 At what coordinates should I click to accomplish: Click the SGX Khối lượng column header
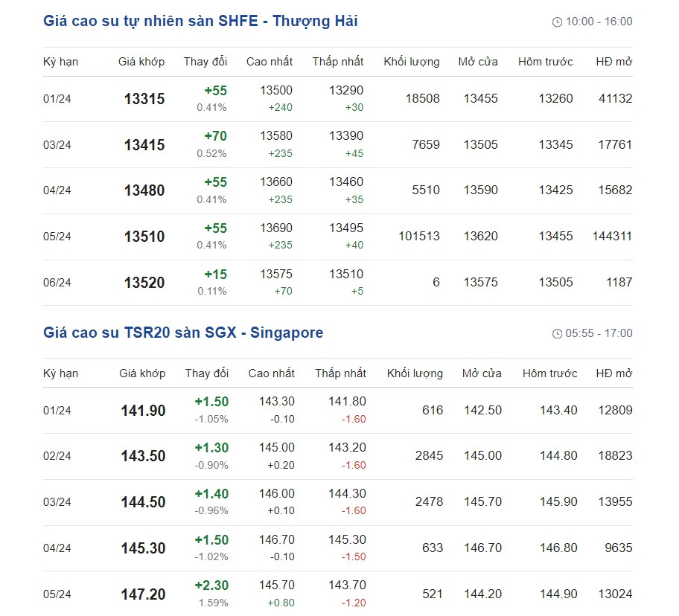point(415,373)
